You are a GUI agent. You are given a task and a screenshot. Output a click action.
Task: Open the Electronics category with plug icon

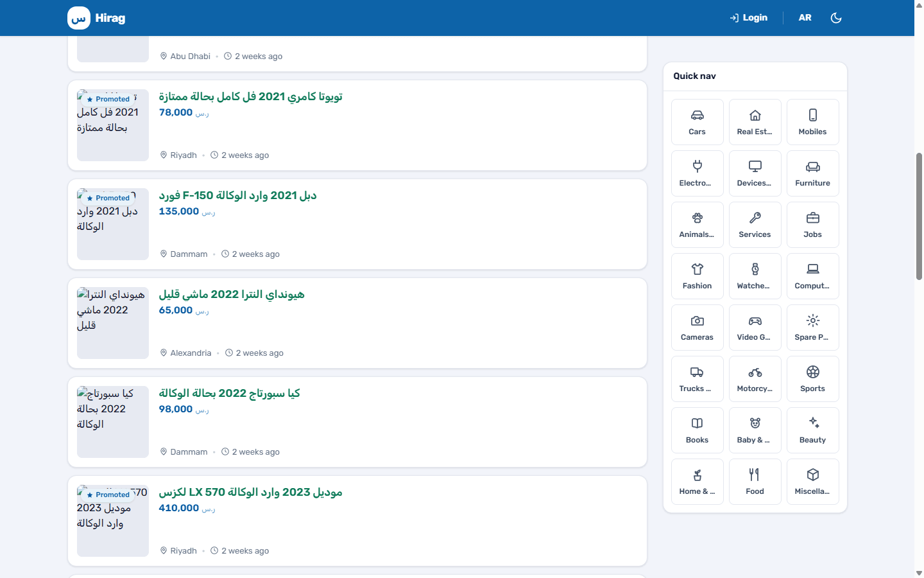pos(697,173)
